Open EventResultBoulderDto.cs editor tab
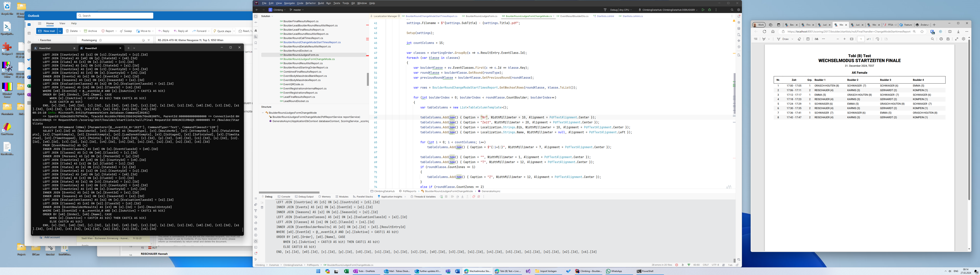Image resolution: width=980 pixels, height=275 pixels. click(574, 16)
